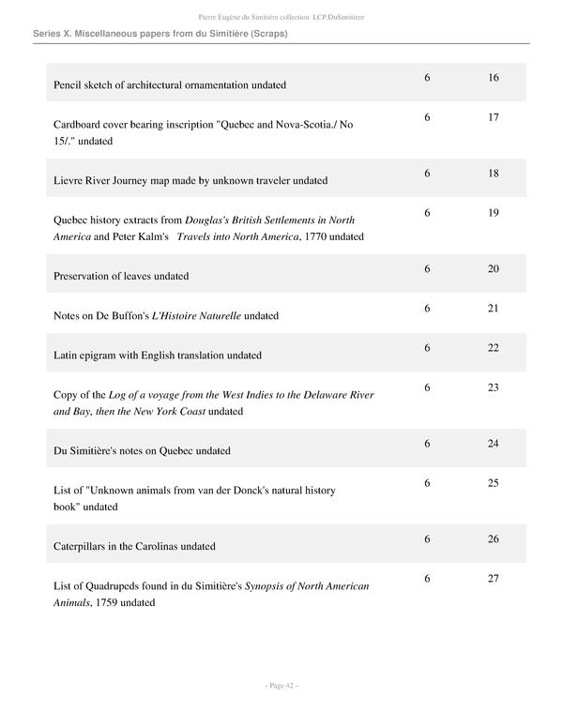Click folder number 20 beside Preservation of leaves
The height and width of the screenshot is (728, 563).
(494, 269)
